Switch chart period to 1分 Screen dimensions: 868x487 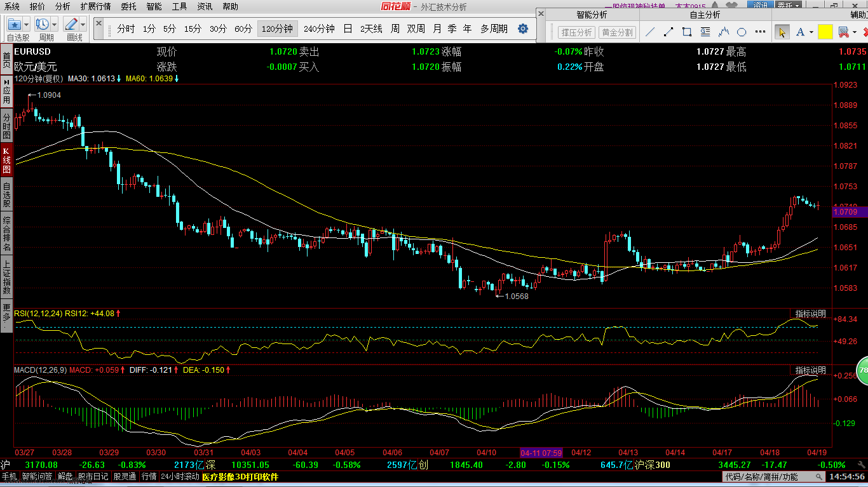click(149, 29)
